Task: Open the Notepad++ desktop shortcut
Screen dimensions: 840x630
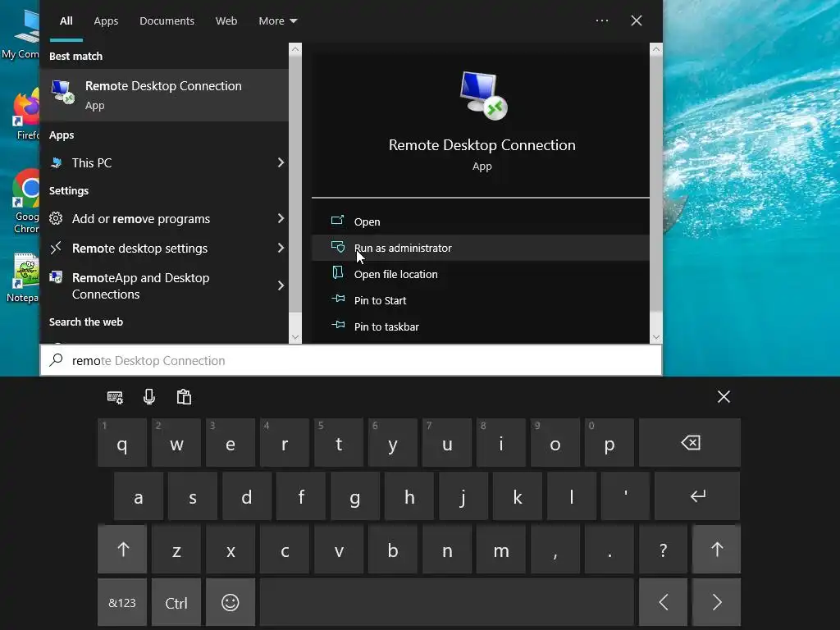Action: [x=24, y=277]
